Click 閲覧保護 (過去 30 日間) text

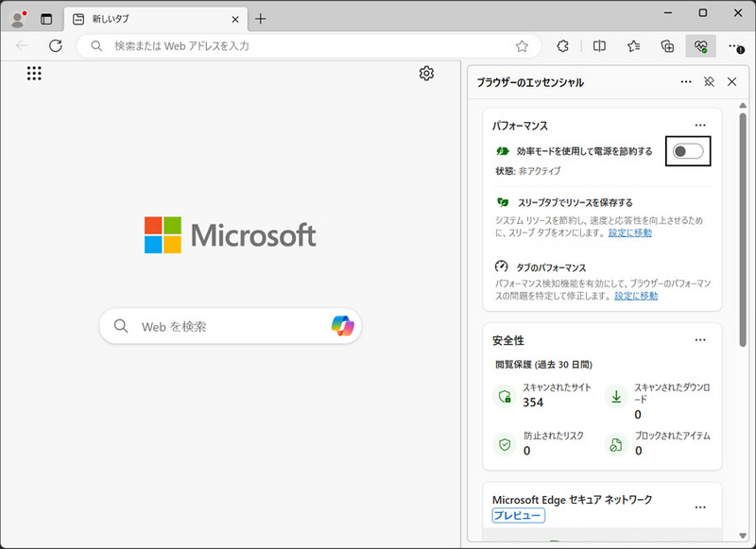coord(544,365)
